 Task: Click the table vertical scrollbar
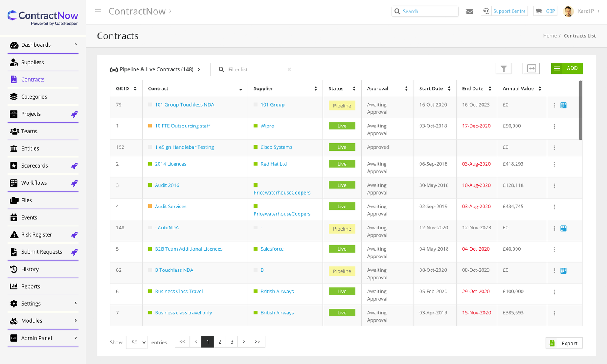pyautogui.click(x=580, y=110)
